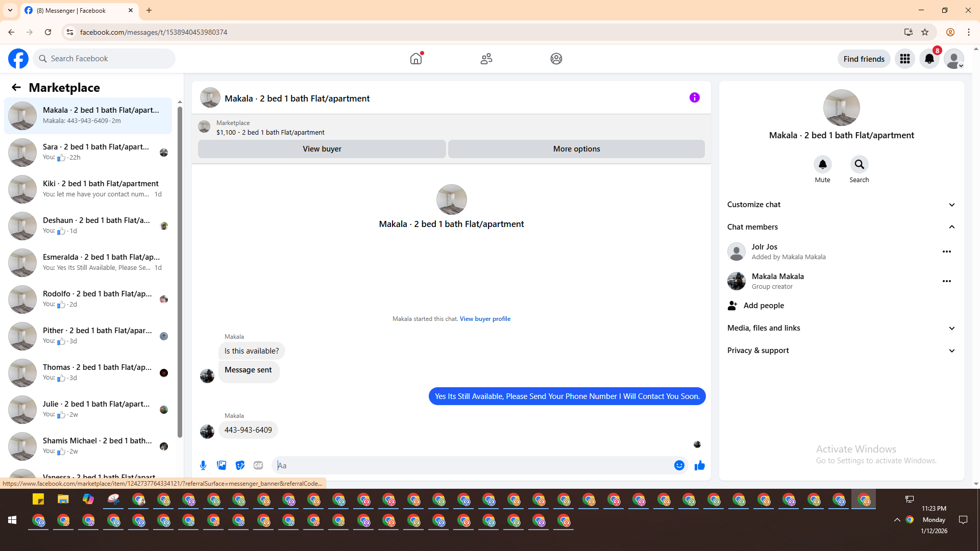The height and width of the screenshot is (551, 980).
Task: Open options for Jolr Jos member
Action: tap(946, 252)
